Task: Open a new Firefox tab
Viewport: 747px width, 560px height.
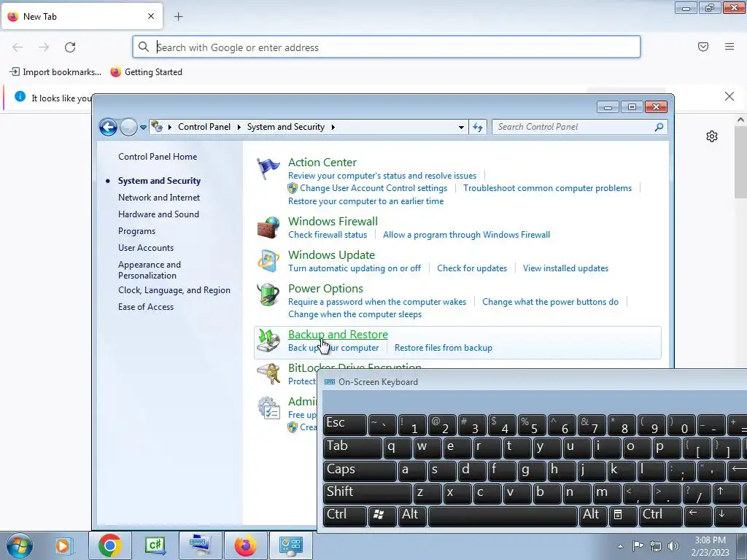Action: point(178,17)
